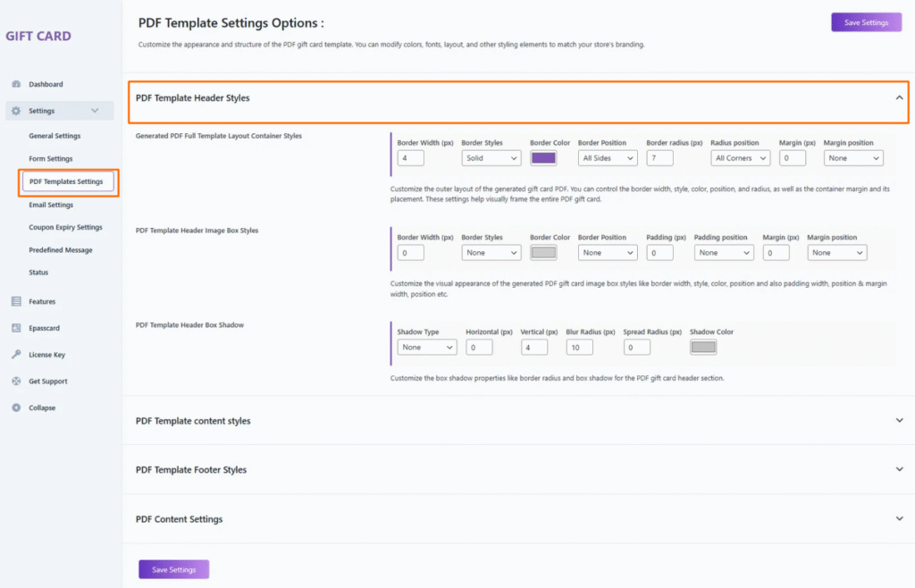915x588 pixels.
Task: Click the Dashboard gauge icon in sidebar
Action: tap(16, 85)
